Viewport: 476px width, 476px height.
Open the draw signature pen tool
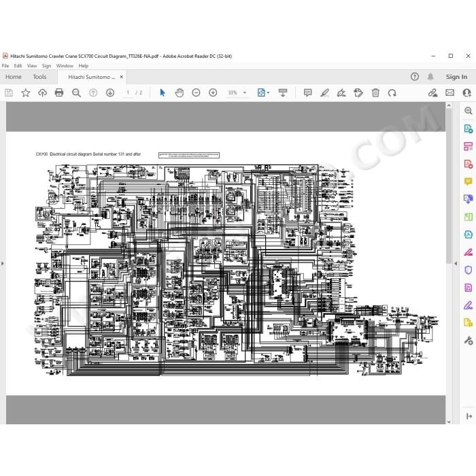(x=341, y=92)
